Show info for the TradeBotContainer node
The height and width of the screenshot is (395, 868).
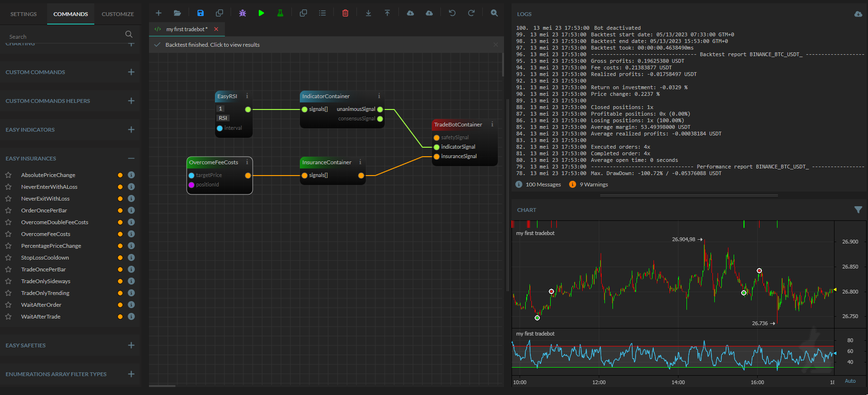(x=492, y=124)
